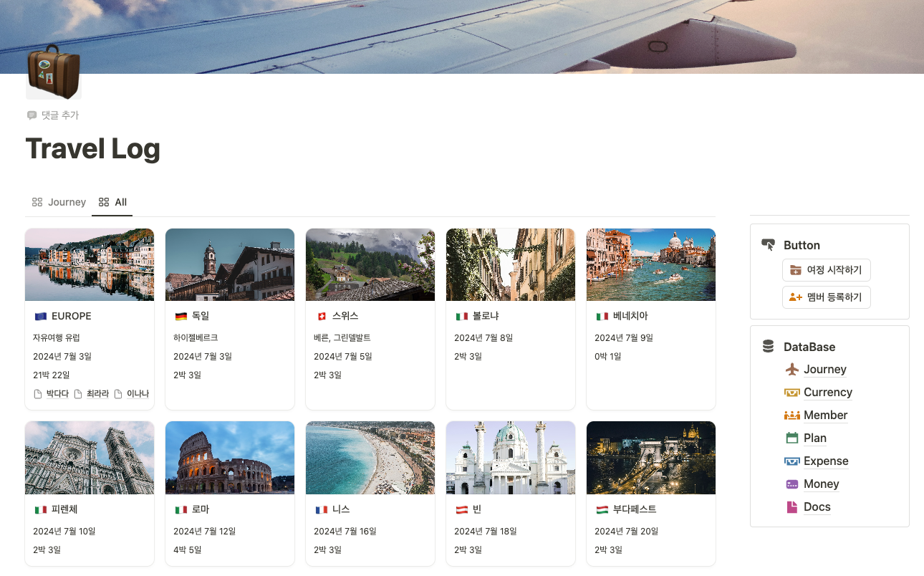Click the Button section cursor icon
The image size is (924, 576).
768,245
